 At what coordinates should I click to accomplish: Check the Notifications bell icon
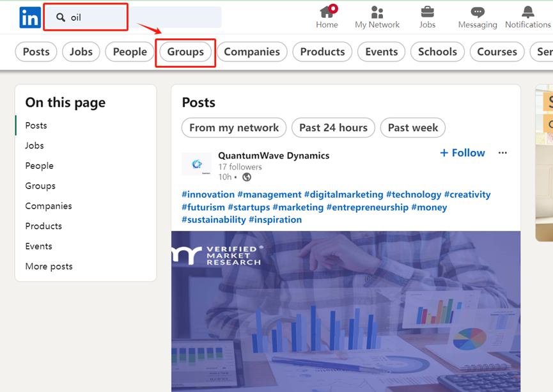pyautogui.click(x=527, y=12)
